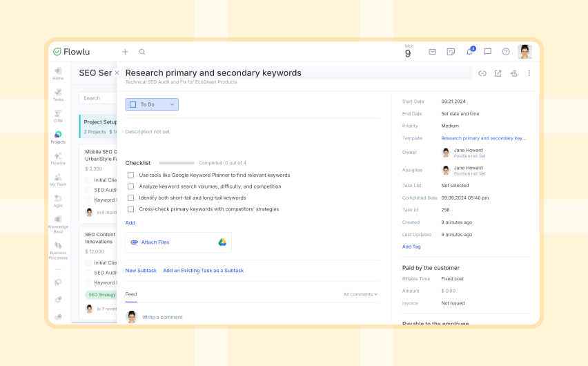Open the three-dot task options menu
The height and width of the screenshot is (366, 588).
529,73
